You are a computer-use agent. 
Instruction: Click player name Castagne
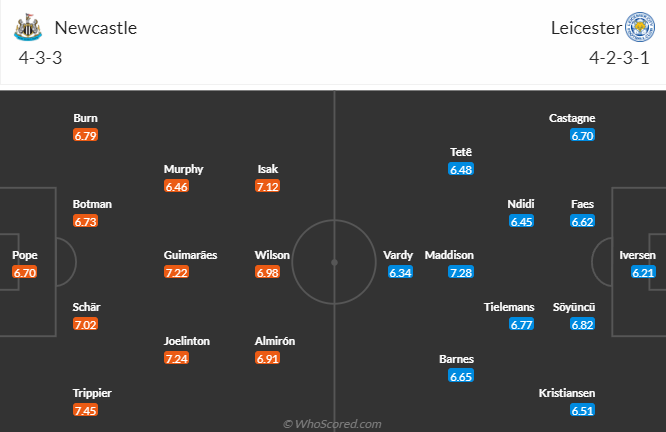tap(572, 118)
